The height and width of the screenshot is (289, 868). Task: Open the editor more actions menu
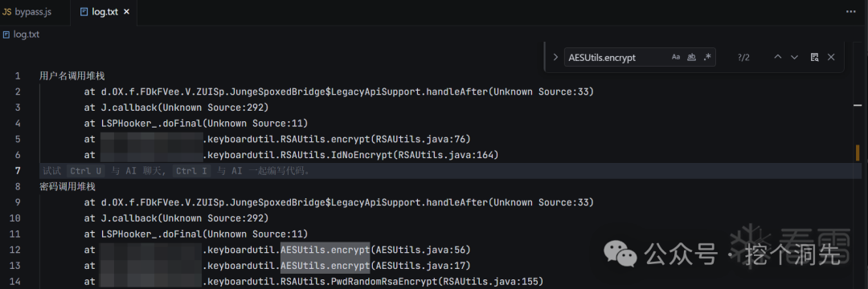coord(850,11)
